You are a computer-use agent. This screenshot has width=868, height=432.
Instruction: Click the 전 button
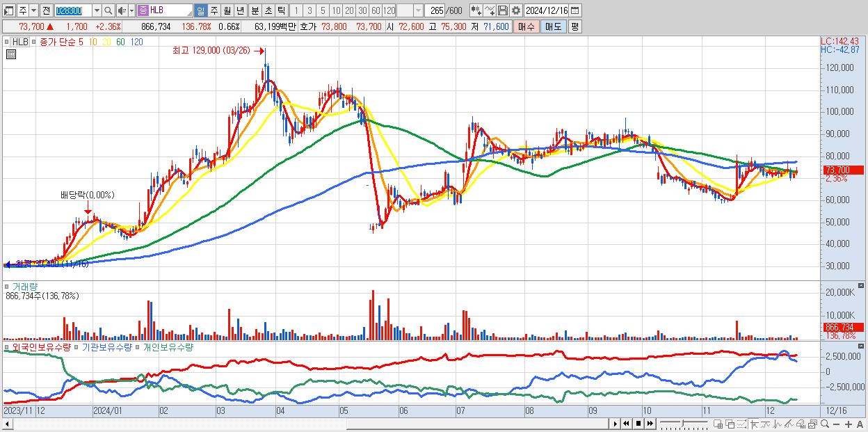(x=46, y=10)
